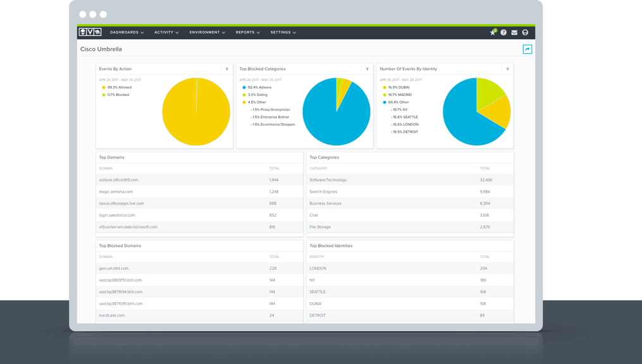
Task: Click the Reports dropdown chevron
Action: 258,33
